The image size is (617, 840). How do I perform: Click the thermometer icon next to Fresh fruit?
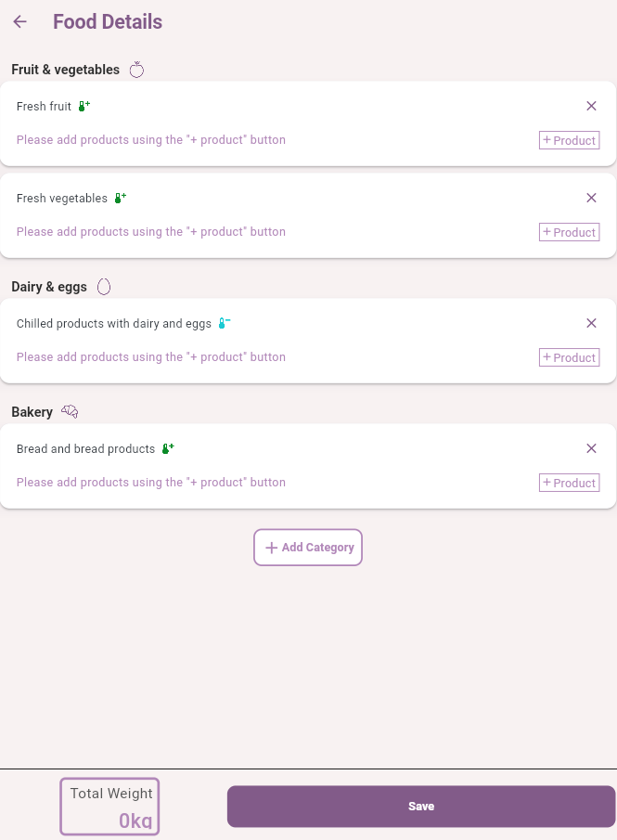coord(84,107)
